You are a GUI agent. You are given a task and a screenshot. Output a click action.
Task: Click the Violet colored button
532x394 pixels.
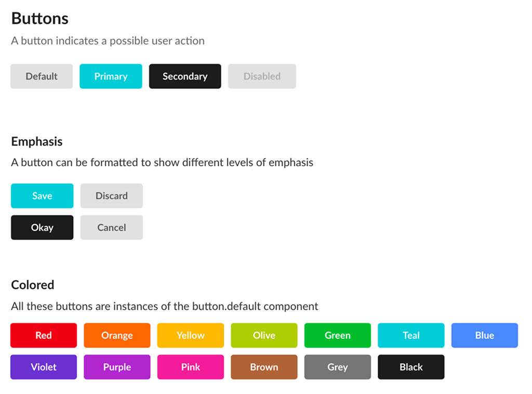tap(44, 367)
